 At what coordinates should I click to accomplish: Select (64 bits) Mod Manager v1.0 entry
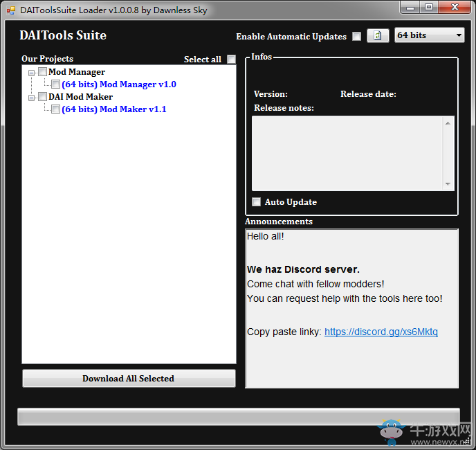coord(119,84)
